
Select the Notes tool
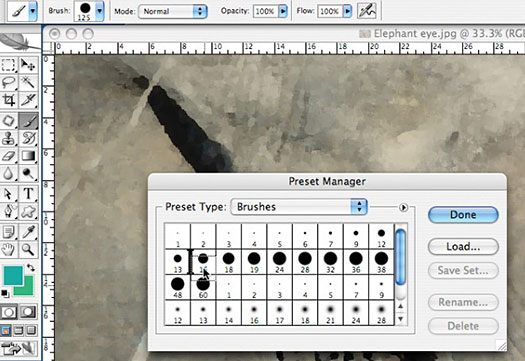pos(9,232)
